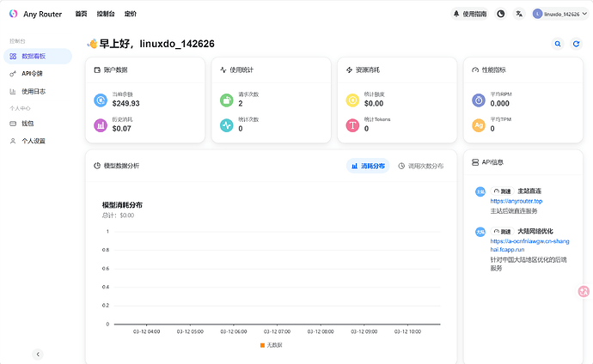Click the search icon beside the greeting
The image size is (593, 364).
click(x=558, y=44)
